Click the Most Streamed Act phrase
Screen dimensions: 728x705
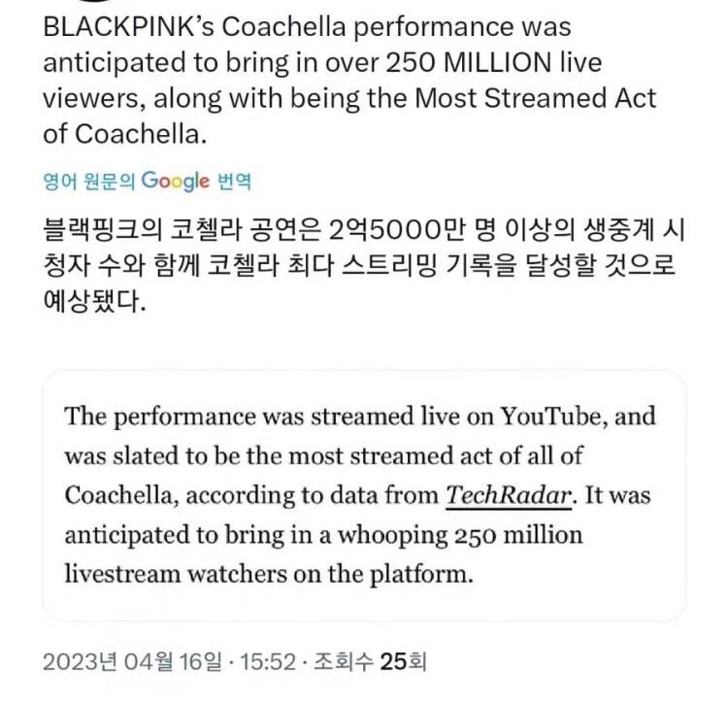pyautogui.click(x=535, y=98)
